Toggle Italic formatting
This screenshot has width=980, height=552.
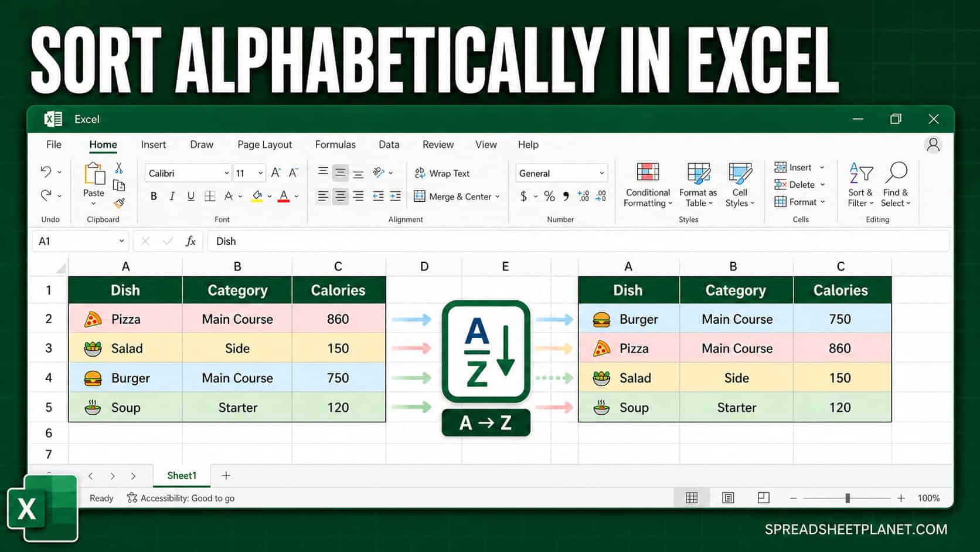(x=172, y=197)
